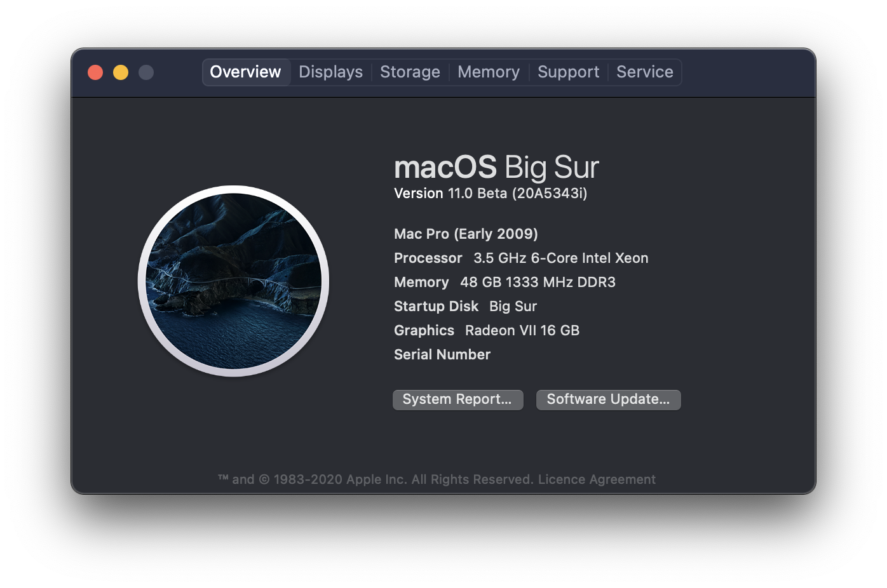887x588 pixels.
Task: Click the Big Sur wallpaper icon
Action: click(234, 281)
